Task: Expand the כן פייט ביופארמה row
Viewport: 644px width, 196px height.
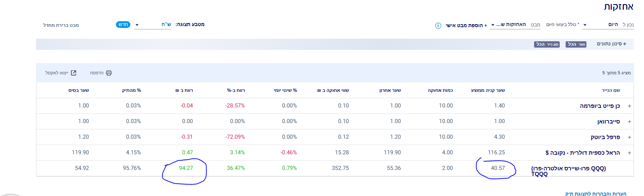Action: point(630,106)
